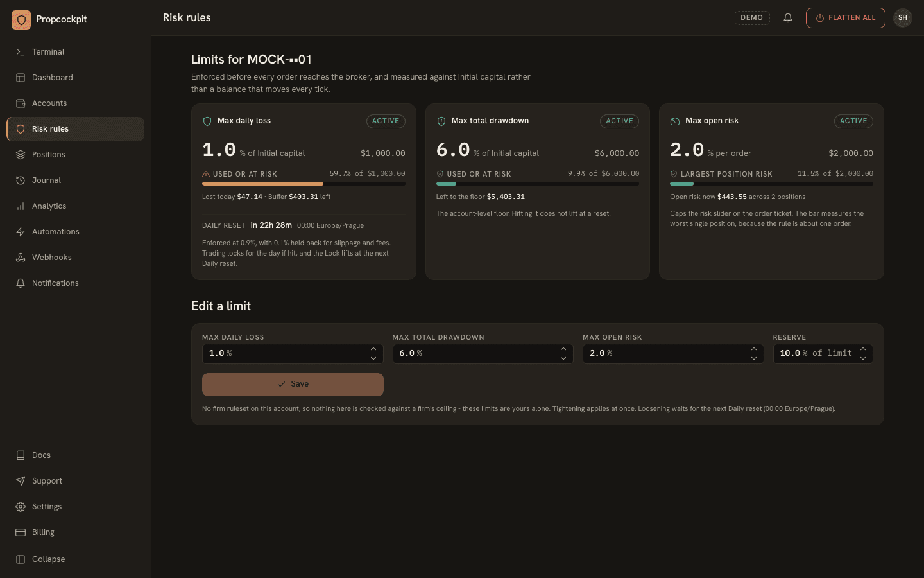Click the Support paper plane icon
Screen dimensions: 924x578
point(21,481)
